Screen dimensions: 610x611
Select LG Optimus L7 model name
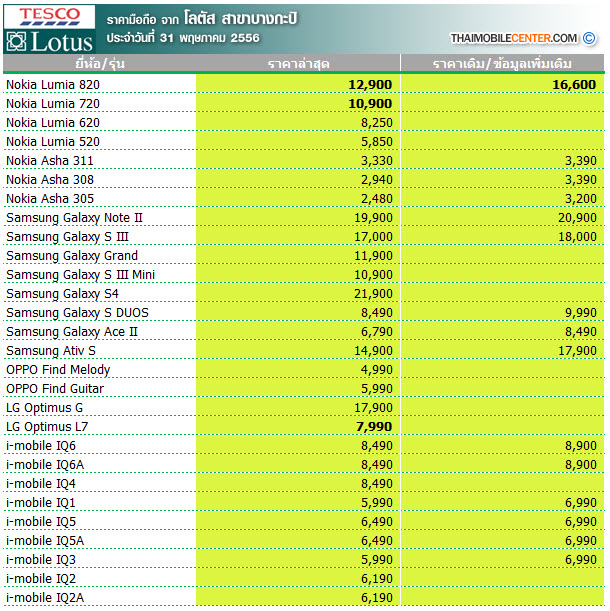point(47,427)
